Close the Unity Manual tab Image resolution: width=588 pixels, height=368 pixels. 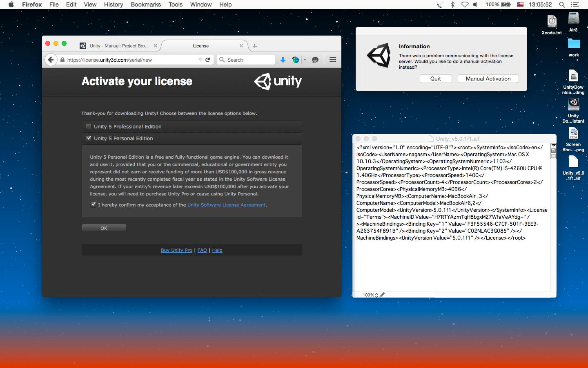(155, 46)
